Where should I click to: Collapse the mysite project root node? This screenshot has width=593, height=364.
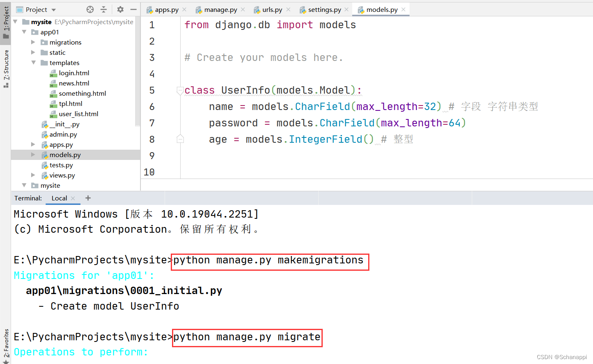15,22
